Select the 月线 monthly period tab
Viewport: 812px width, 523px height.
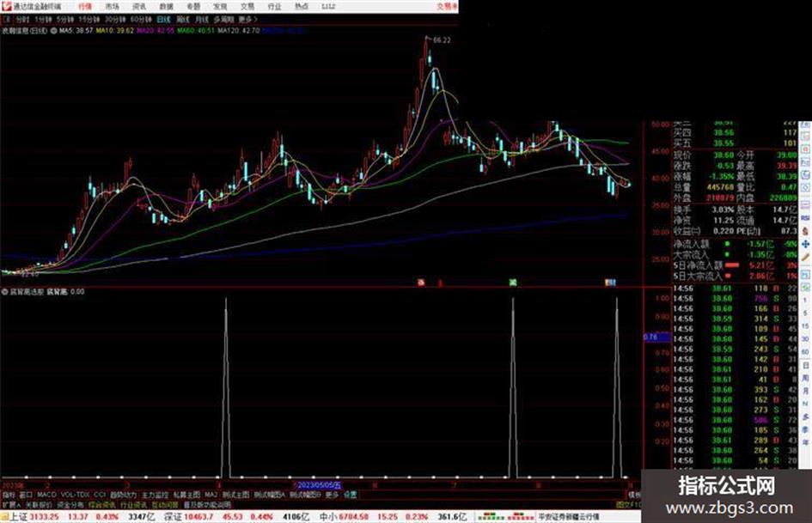(201, 19)
